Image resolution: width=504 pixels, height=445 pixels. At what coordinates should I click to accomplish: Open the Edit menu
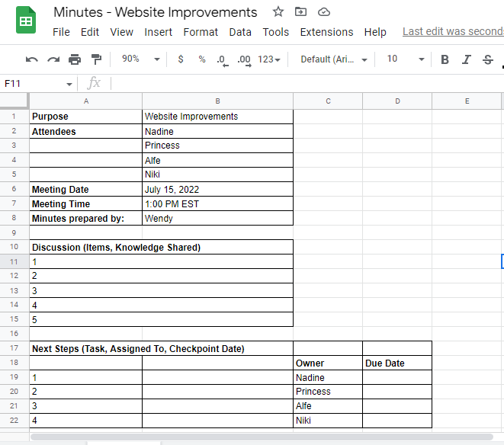(x=90, y=32)
